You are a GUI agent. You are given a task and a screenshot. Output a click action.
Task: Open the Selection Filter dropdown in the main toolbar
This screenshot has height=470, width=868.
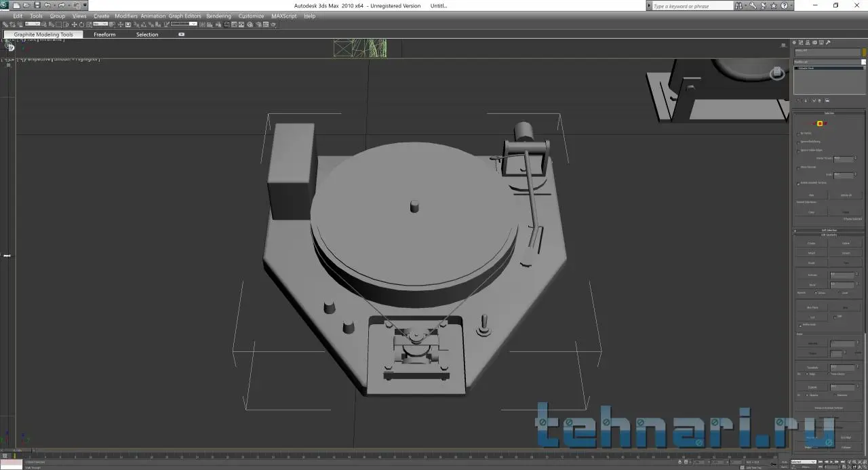(33, 24)
